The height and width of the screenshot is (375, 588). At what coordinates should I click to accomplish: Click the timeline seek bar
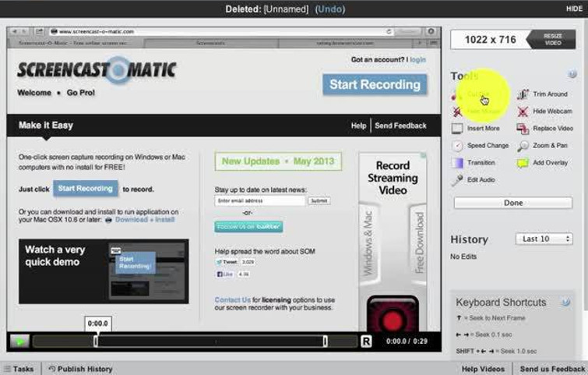pyautogui.click(x=195, y=341)
